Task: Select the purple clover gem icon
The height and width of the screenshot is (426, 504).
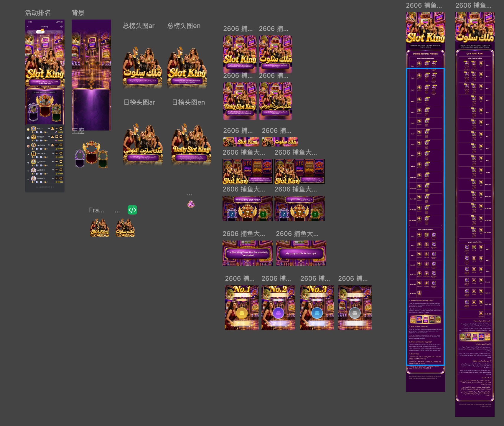Action: (x=191, y=204)
